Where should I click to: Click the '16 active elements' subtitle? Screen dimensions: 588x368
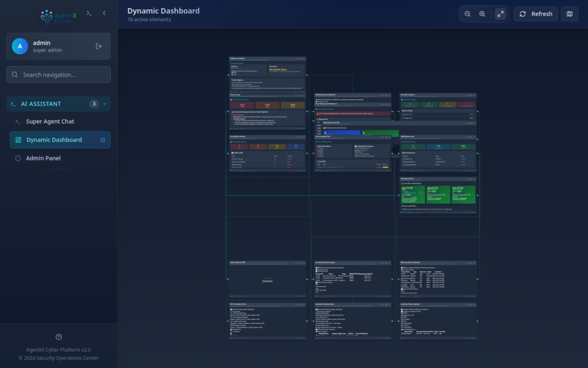tap(149, 20)
